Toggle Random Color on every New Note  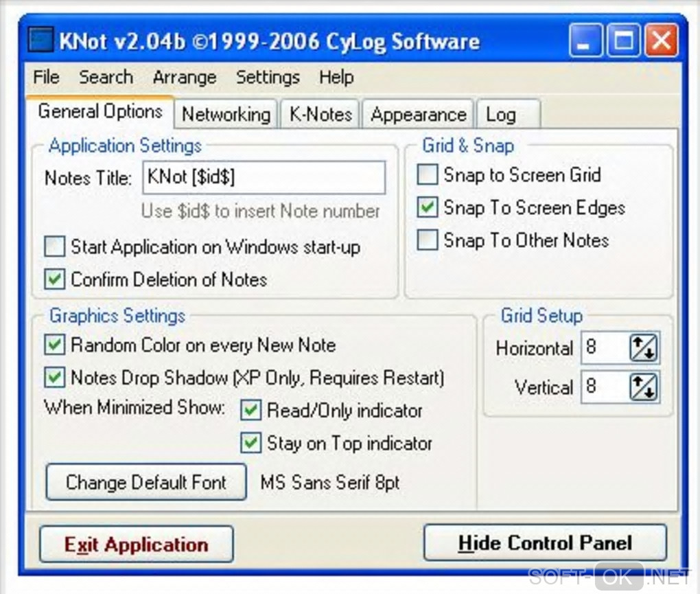point(54,345)
